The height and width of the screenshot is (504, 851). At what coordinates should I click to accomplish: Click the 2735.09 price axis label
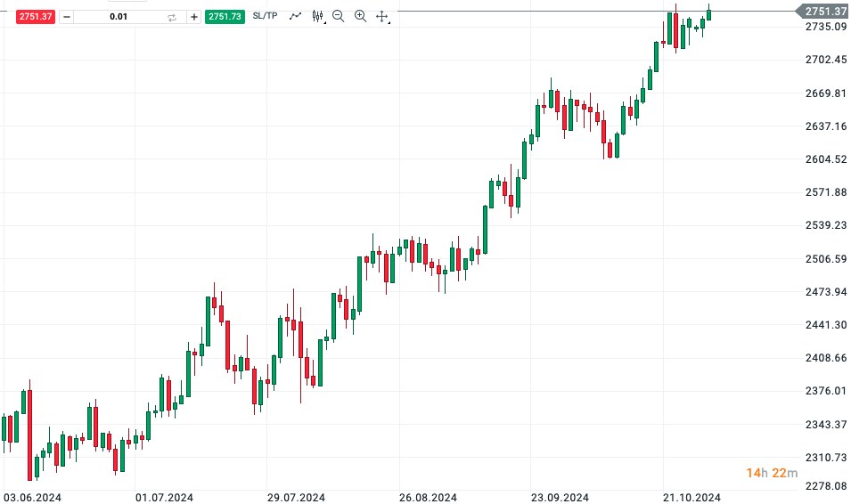tap(826, 27)
